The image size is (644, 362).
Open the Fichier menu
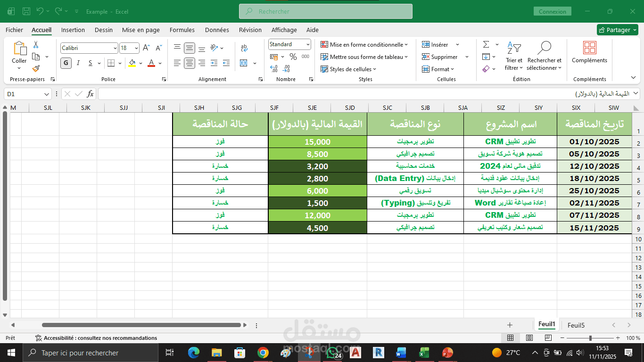tap(14, 30)
